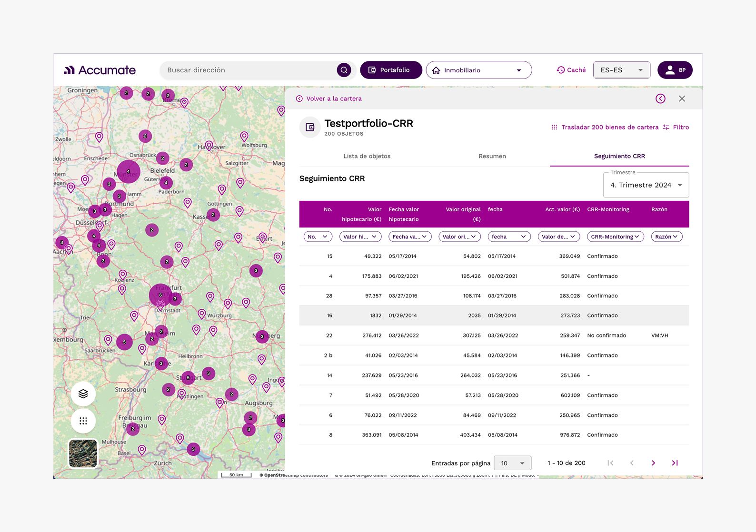Click the map pin near Zwolle

coord(99,137)
